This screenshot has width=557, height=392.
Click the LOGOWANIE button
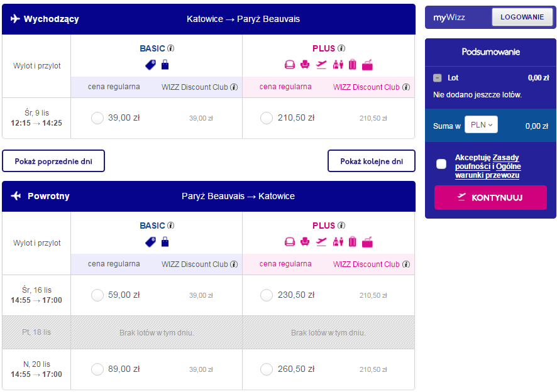[x=522, y=17]
